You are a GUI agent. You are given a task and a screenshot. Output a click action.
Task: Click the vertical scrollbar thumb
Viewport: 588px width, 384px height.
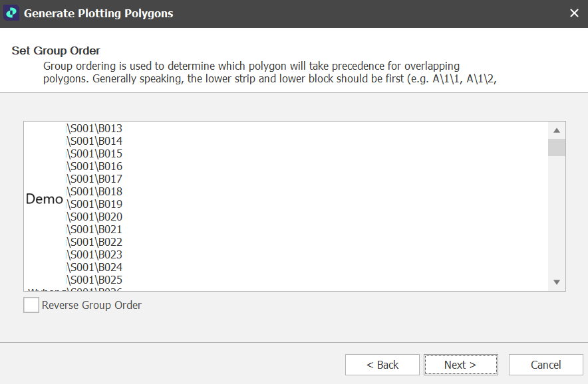pyautogui.click(x=557, y=147)
